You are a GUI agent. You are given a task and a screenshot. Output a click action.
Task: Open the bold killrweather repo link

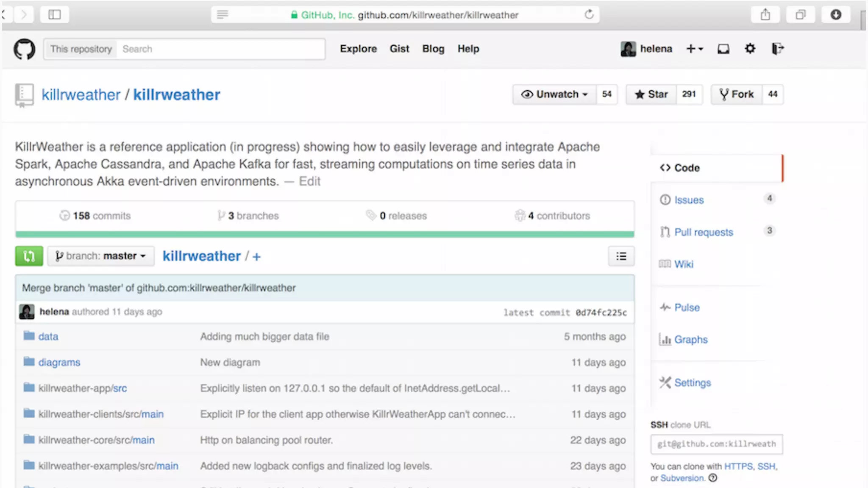coord(177,94)
